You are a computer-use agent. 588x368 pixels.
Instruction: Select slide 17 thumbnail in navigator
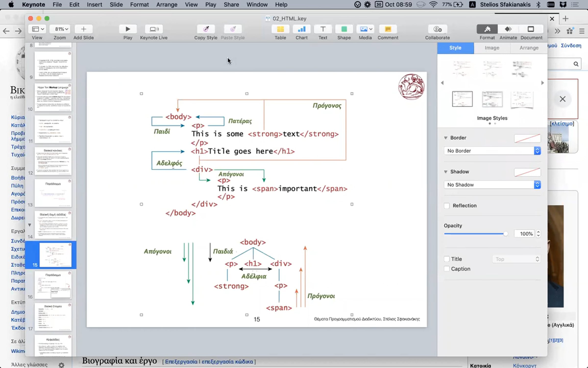tap(53, 317)
